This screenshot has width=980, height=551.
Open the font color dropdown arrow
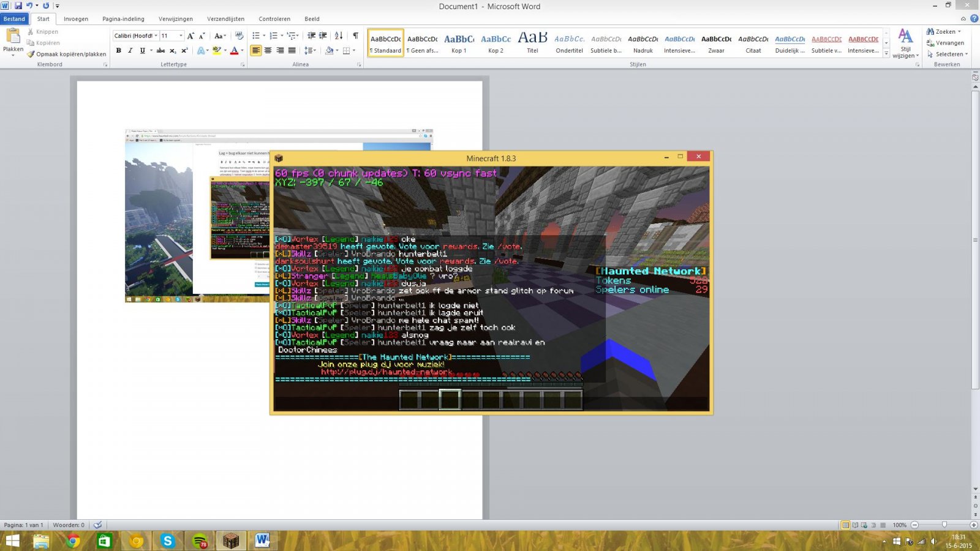(x=242, y=50)
